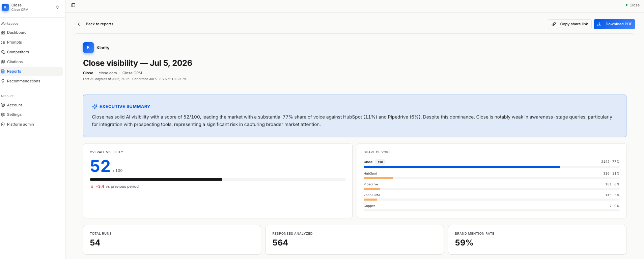Click the report title 'Close visibility — Jul 5, 2026'
The image size is (644, 259).
[x=138, y=63]
